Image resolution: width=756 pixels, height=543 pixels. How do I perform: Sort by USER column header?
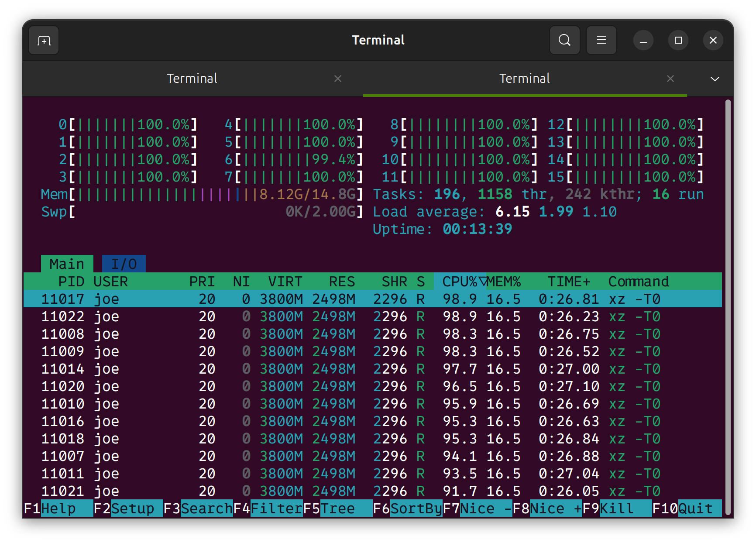point(111,282)
